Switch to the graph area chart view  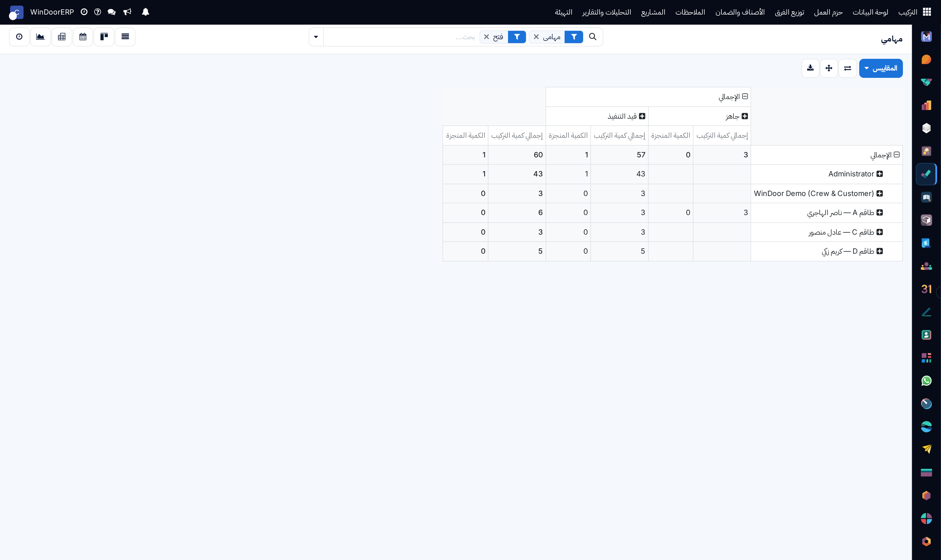tap(40, 37)
